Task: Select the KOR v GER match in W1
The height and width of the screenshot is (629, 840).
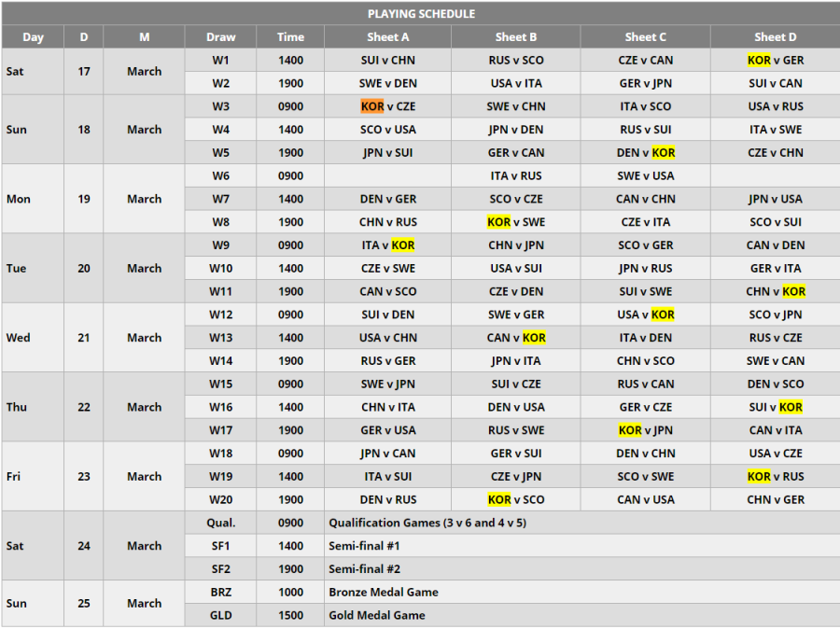Action: [776, 60]
